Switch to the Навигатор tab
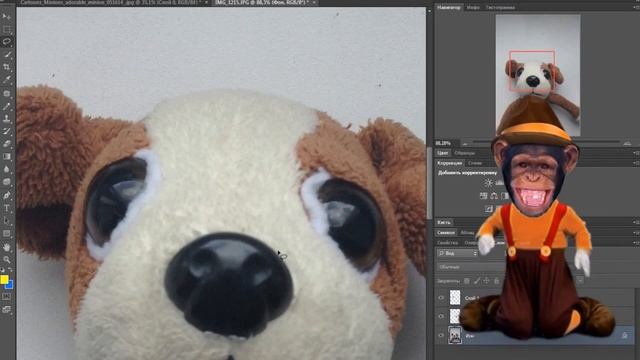The height and width of the screenshot is (360, 640). click(449, 7)
